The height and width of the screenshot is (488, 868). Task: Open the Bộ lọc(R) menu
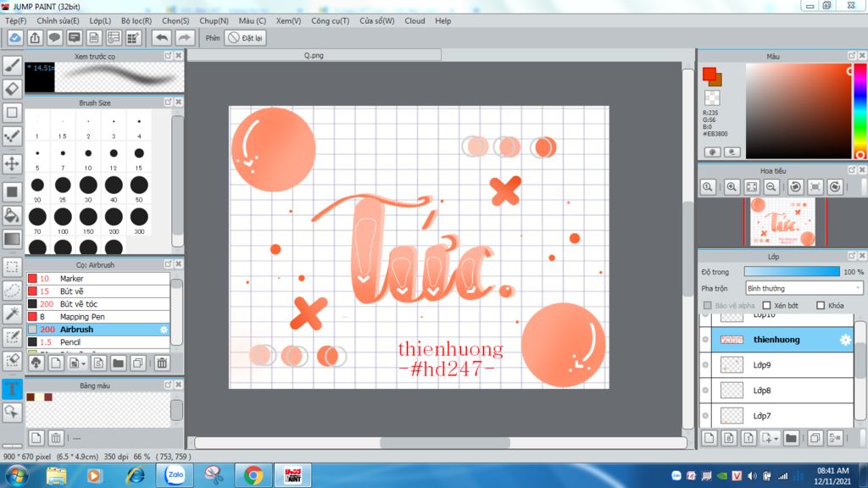point(136,20)
